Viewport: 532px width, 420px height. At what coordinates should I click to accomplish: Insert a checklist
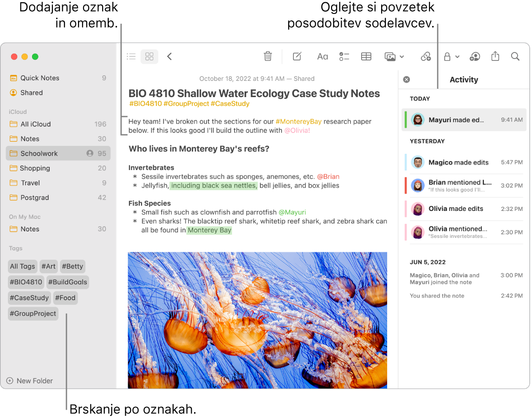tap(344, 56)
